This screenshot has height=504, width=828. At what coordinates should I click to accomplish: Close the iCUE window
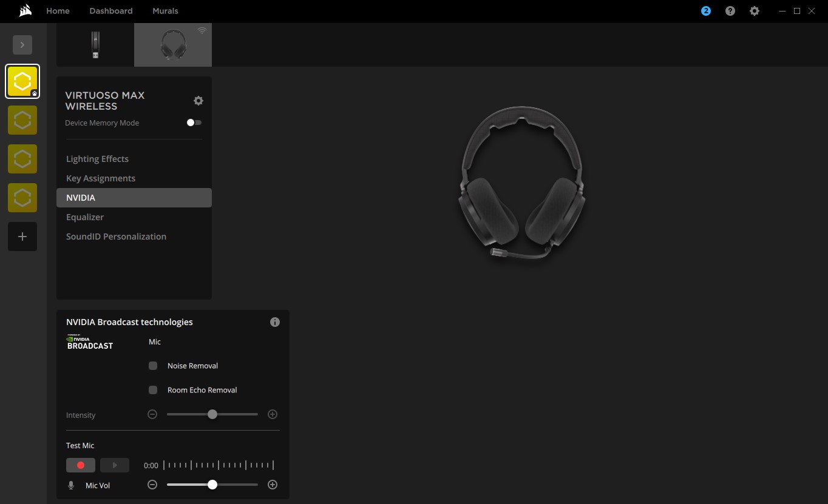pos(812,11)
